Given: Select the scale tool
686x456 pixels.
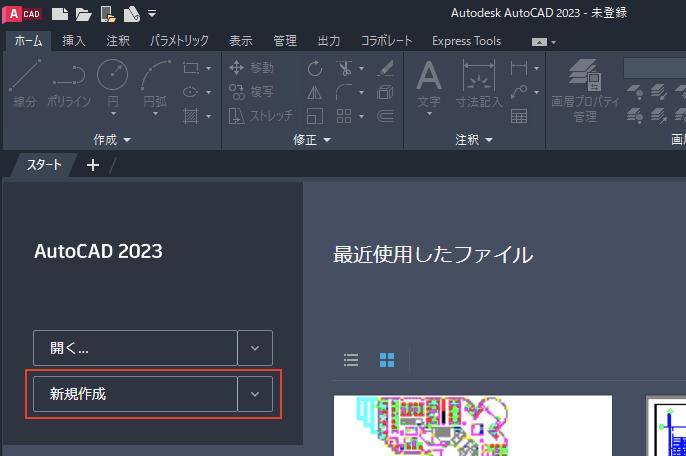Looking at the screenshot, I should pos(315,116).
